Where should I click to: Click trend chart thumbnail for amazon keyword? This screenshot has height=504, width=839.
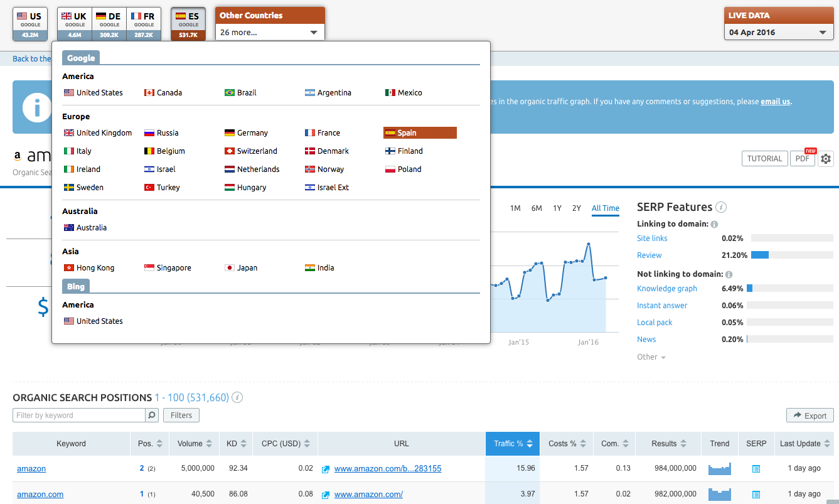(720, 469)
